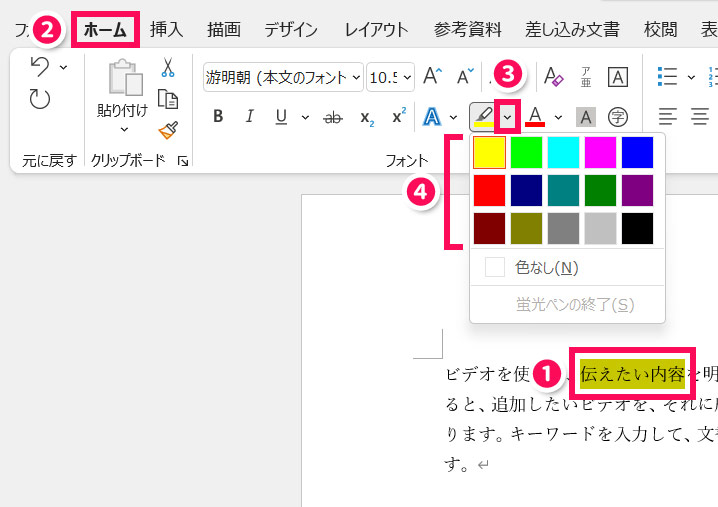Image resolution: width=718 pixels, height=507 pixels.
Task: Open the 校閲 tab
Action: click(x=660, y=30)
